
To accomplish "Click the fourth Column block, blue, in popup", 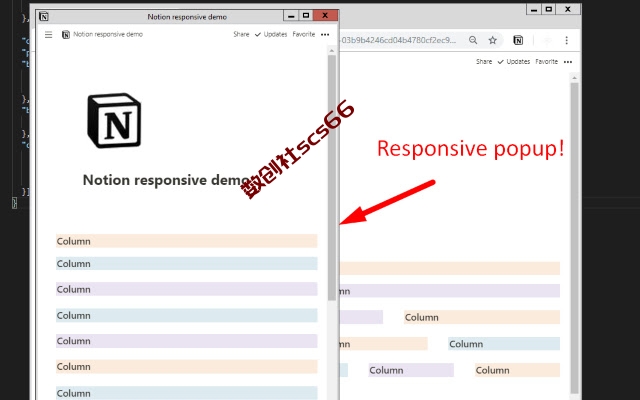I will tap(187, 315).
